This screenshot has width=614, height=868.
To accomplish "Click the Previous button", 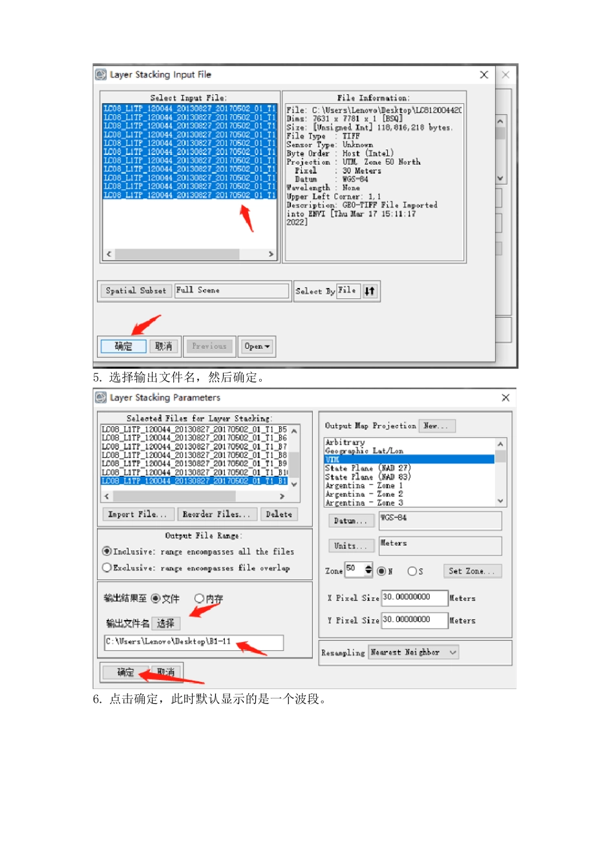I will point(209,346).
